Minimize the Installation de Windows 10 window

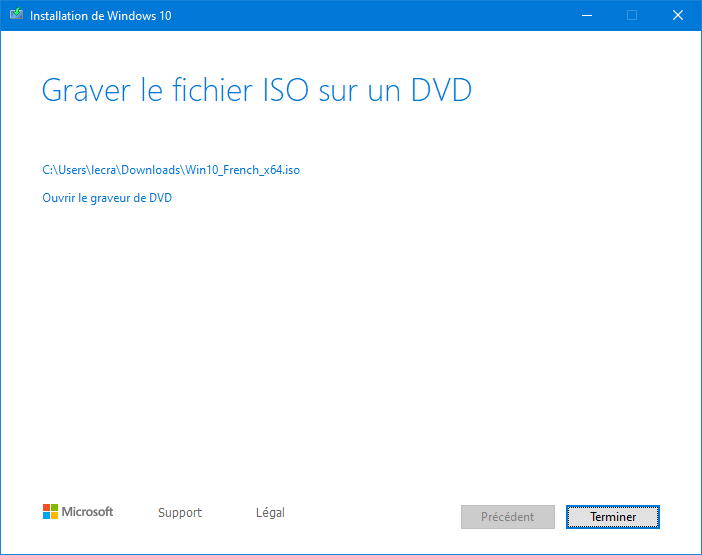587,16
